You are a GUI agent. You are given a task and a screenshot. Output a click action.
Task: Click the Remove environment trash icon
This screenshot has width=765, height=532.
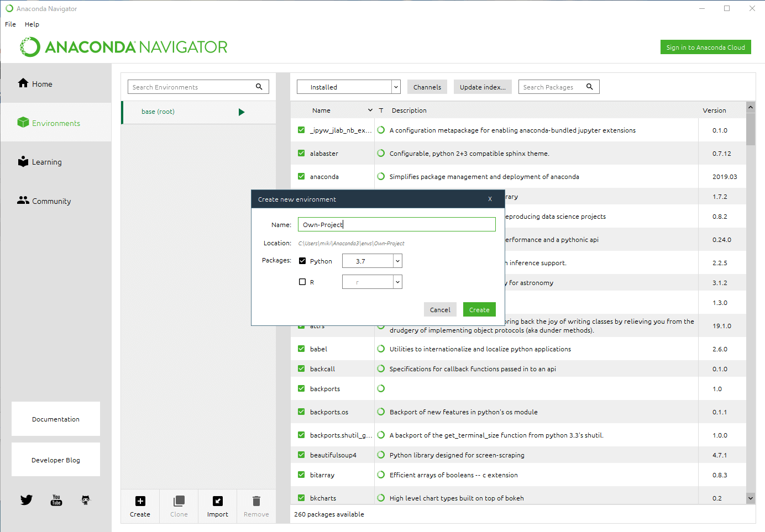[256, 501]
